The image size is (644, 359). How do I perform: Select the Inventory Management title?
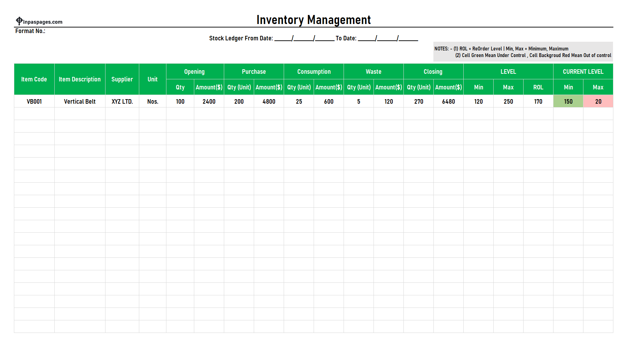(x=314, y=20)
